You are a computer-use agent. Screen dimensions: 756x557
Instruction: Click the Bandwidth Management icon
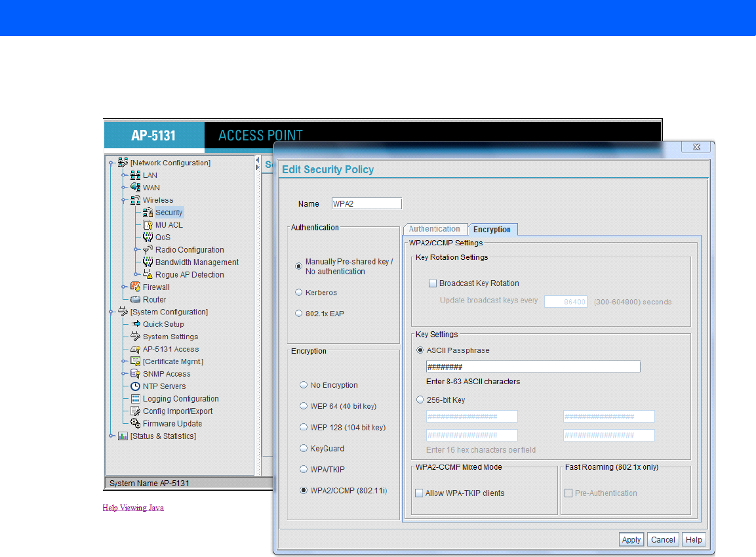click(x=148, y=262)
